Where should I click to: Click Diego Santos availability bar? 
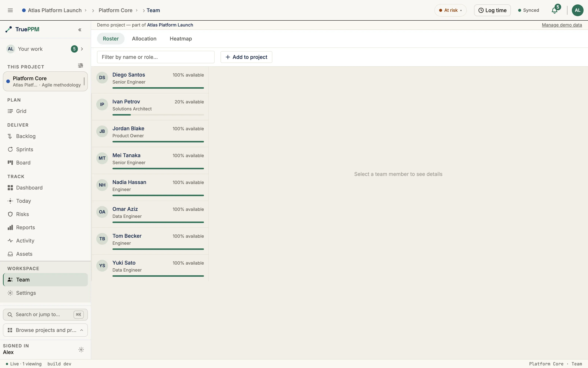(158, 88)
